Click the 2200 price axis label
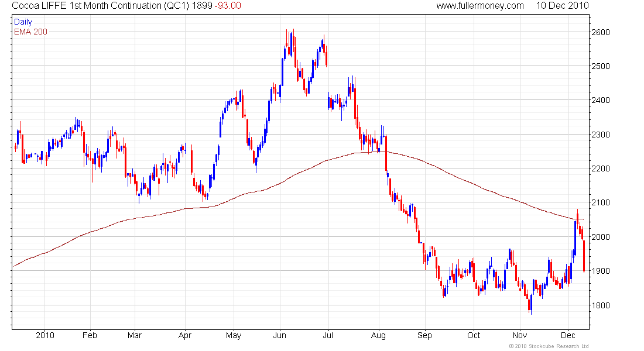The width and height of the screenshot is (644, 351). point(601,168)
